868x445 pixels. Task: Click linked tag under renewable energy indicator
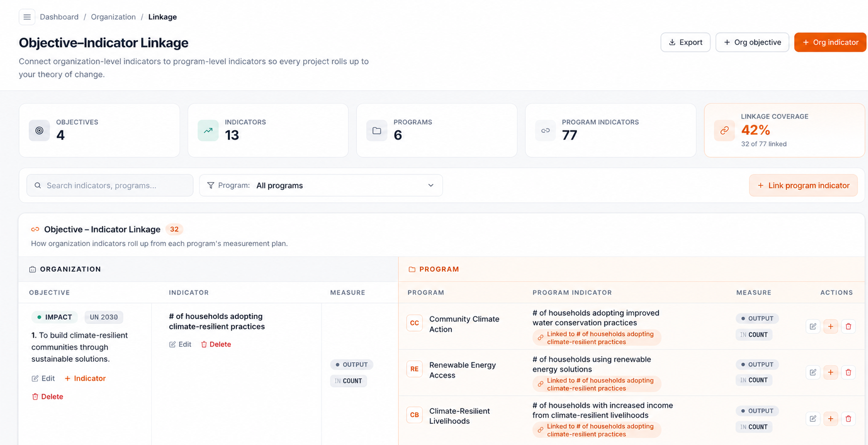point(597,385)
